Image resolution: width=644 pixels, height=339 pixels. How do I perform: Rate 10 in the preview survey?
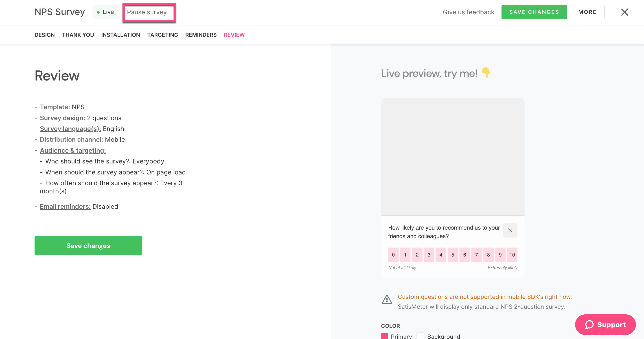click(512, 254)
